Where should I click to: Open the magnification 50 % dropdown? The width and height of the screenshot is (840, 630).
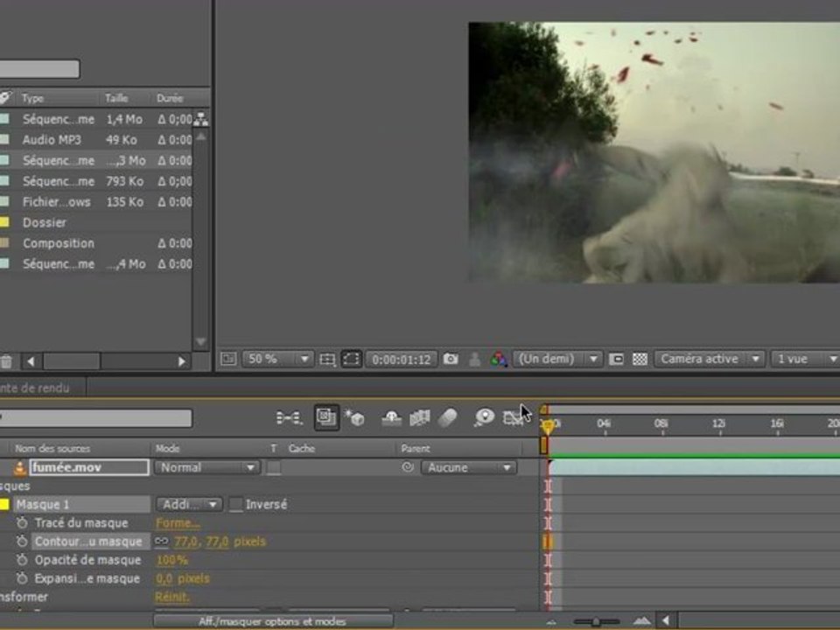click(277, 359)
